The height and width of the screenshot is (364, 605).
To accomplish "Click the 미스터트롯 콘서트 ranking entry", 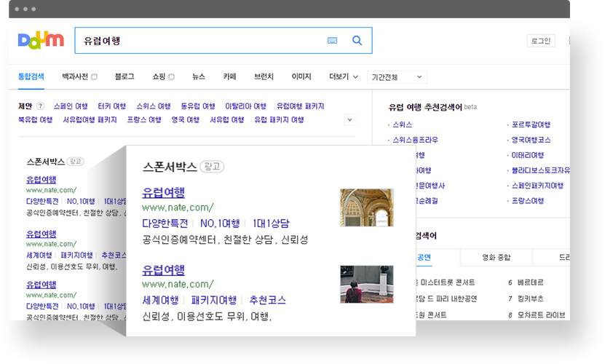I will [447, 282].
